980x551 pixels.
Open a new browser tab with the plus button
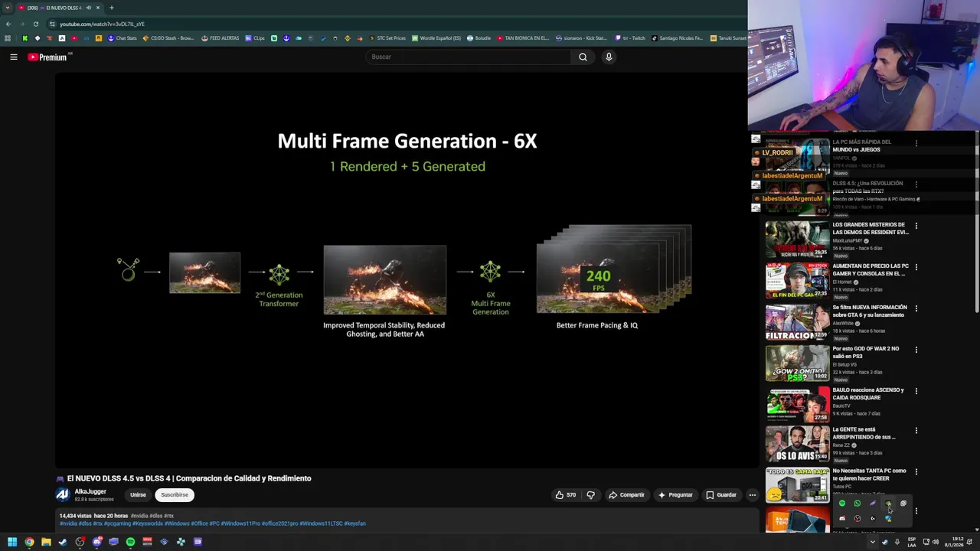pyautogui.click(x=111, y=8)
